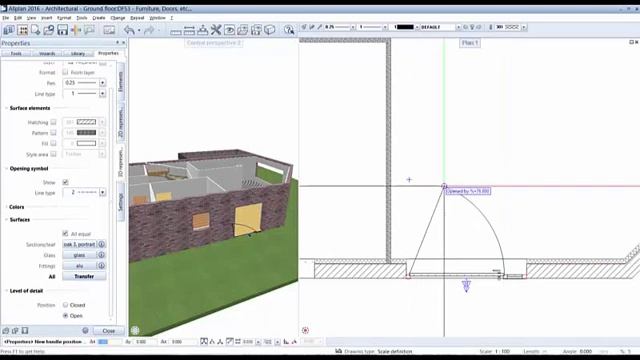Image resolution: width=640 pixels, height=360 pixels.
Task: Click the info icon next to alu fittings
Action: tap(102, 265)
